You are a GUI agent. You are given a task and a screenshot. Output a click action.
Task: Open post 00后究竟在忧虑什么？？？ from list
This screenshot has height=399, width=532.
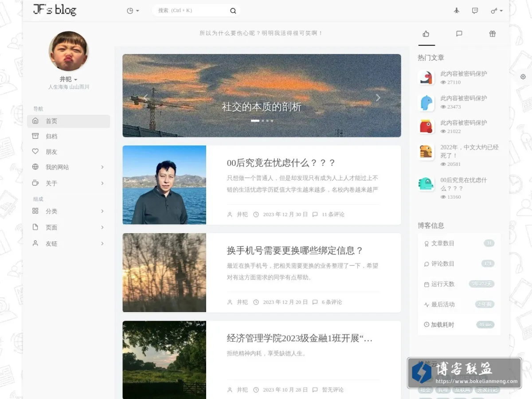[281, 163]
